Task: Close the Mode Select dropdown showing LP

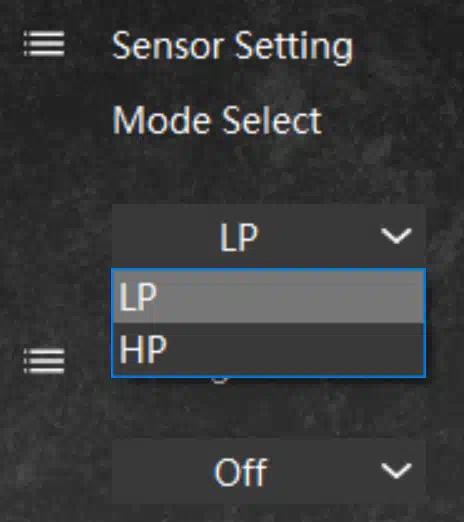Action: (269, 236)
